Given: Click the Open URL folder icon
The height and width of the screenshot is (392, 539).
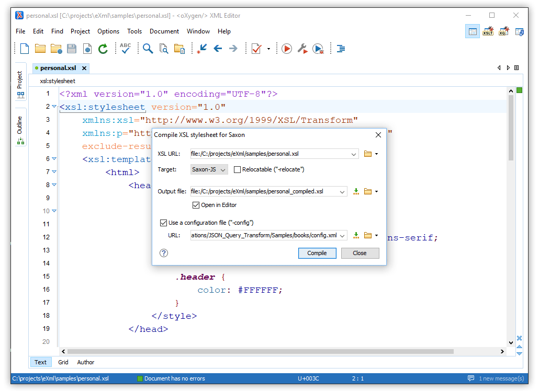Looking at the screenshot, I should pyautogui.click(x=56, y=49).
